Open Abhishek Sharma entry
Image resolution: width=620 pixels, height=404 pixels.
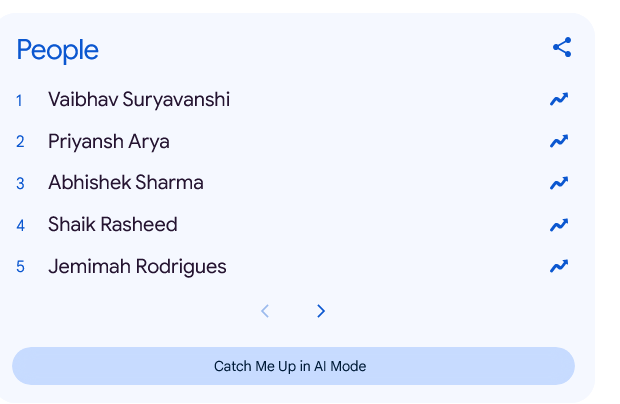[126, 183]
